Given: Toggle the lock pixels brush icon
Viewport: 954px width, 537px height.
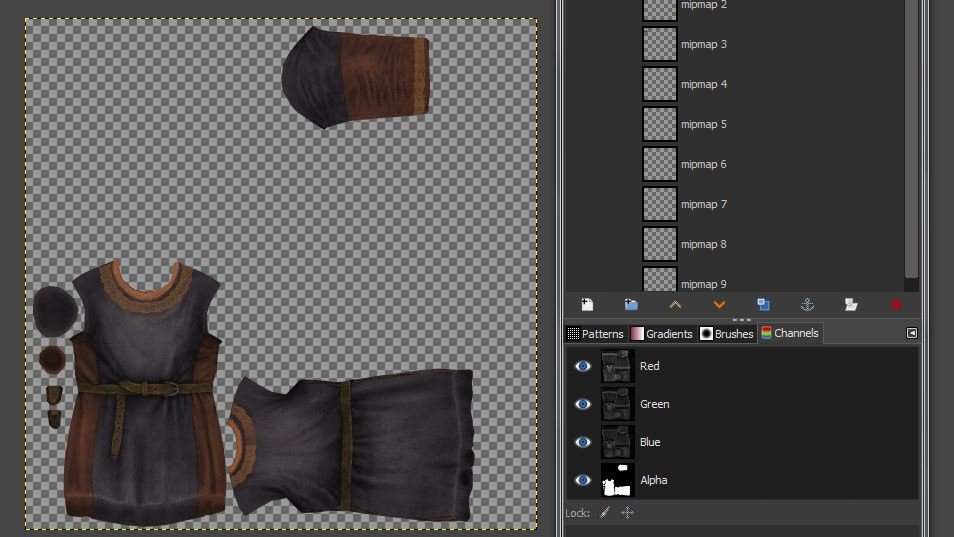Looking at the screenshot, I should click(605, 513).
